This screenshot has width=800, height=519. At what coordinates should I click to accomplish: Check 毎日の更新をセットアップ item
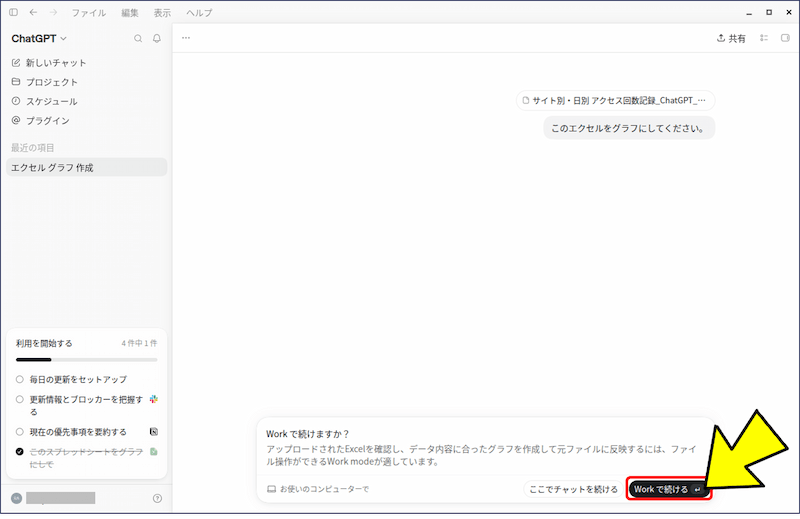19,379
